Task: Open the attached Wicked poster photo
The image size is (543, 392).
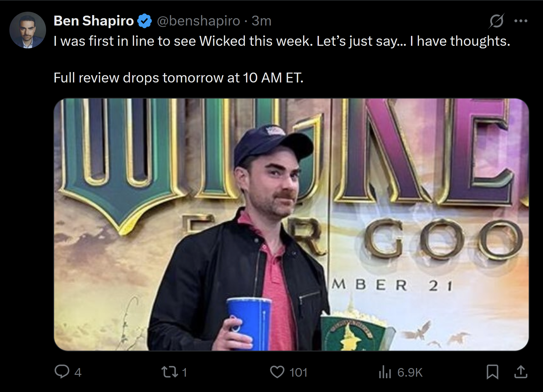Action: point(291,224)
